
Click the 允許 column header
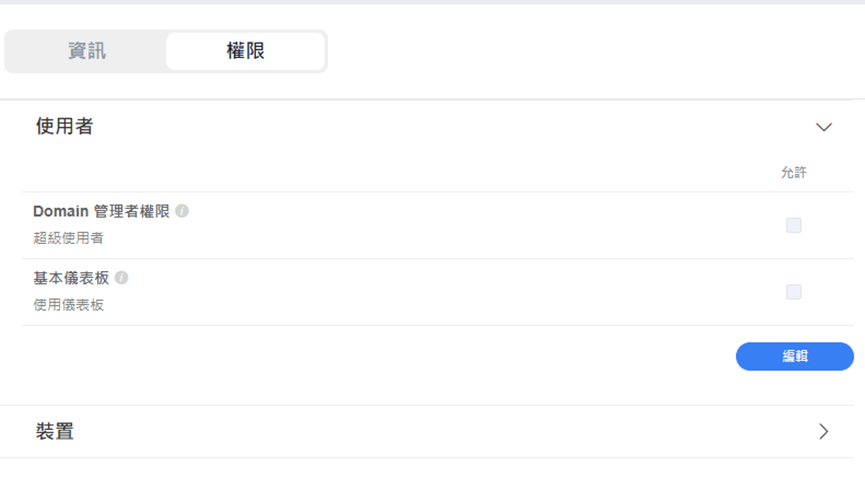794,173
